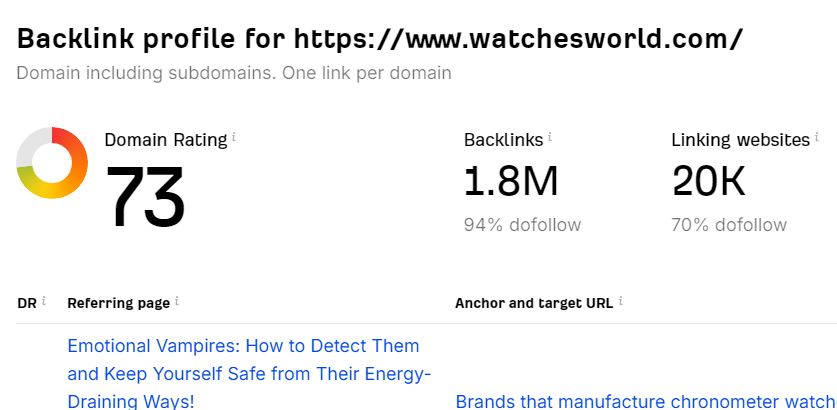Click the 20K linking websites count

tap(708, 181)
